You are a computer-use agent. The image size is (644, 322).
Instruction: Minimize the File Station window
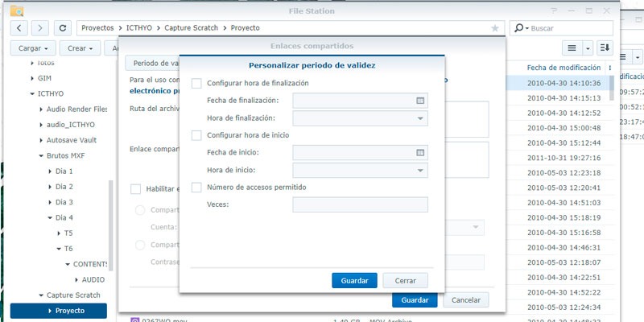pyautogui.click(x=572, y=11)
